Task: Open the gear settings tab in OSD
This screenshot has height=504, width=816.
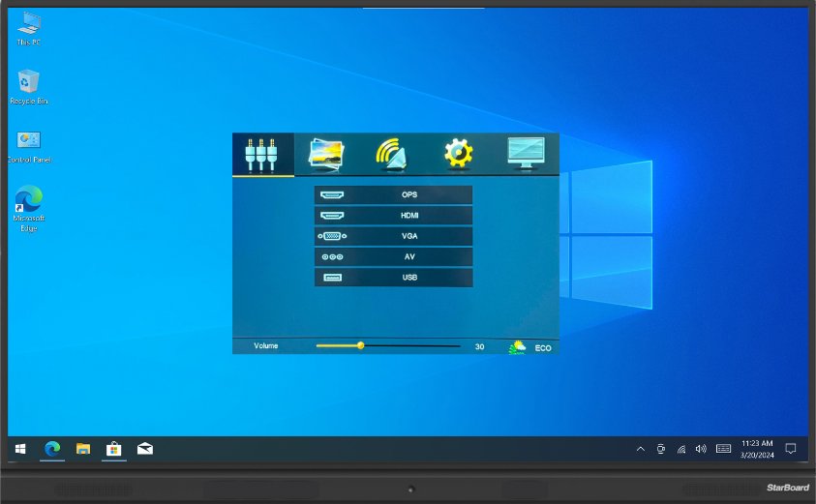Action: pyautogui.click(x=458, y=154)
